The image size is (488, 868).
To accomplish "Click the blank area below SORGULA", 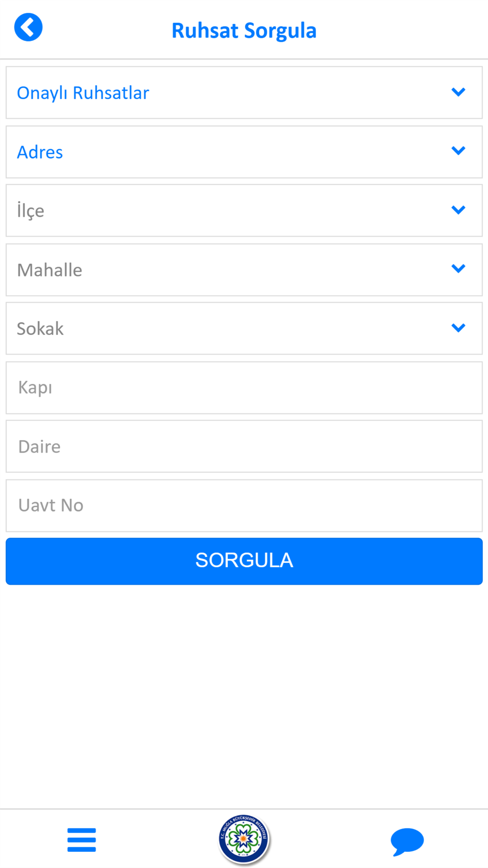I will point(244,693).
